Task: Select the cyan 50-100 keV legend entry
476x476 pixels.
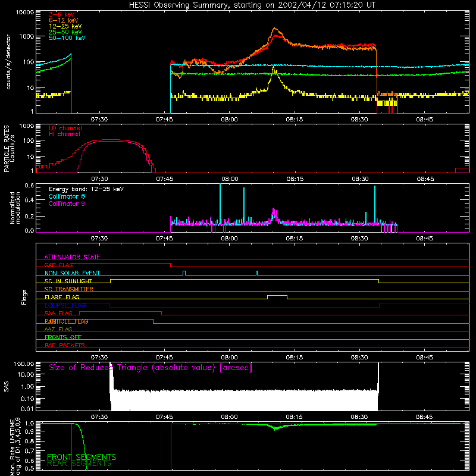Action: coord(67,38)
